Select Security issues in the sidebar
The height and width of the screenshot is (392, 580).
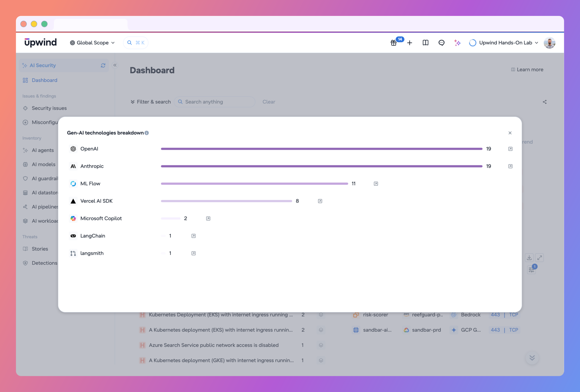(x=49, y=108)
